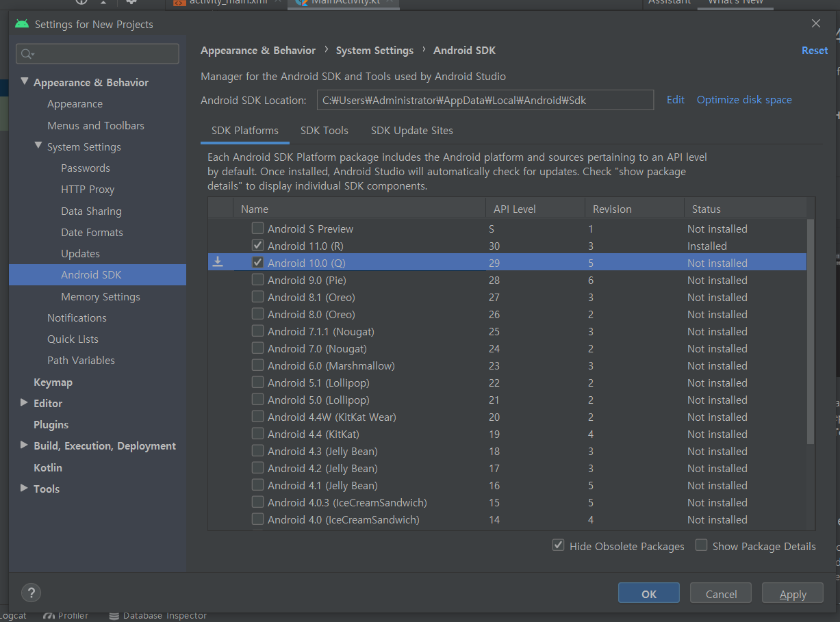The width and height of the screenshot is (840, 622).
Task: Open the Database Inspector tool window
Action: click(x=157, y=615)
